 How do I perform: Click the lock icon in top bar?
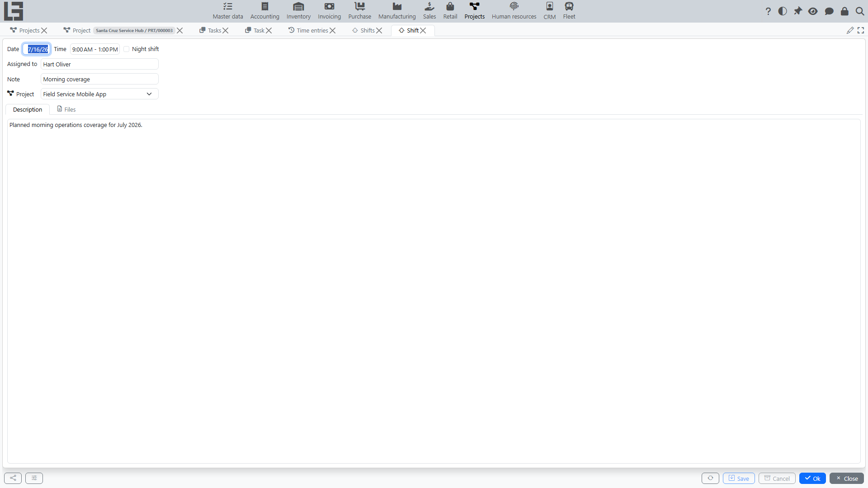[x=844, y=11]
